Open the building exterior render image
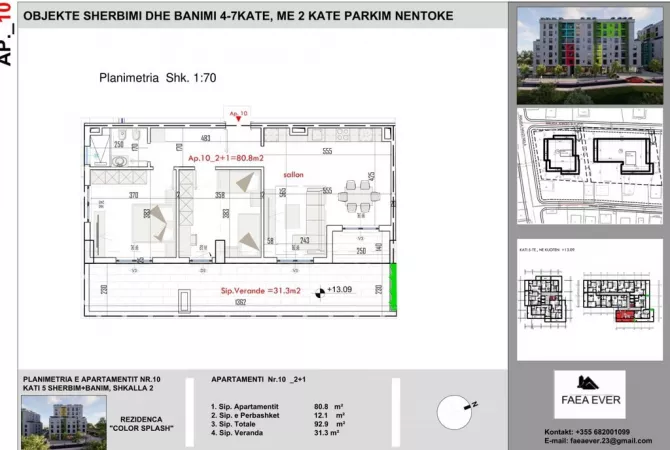This screenshot has height=450, width=670. pyautogui.click(x=588, y=54)
